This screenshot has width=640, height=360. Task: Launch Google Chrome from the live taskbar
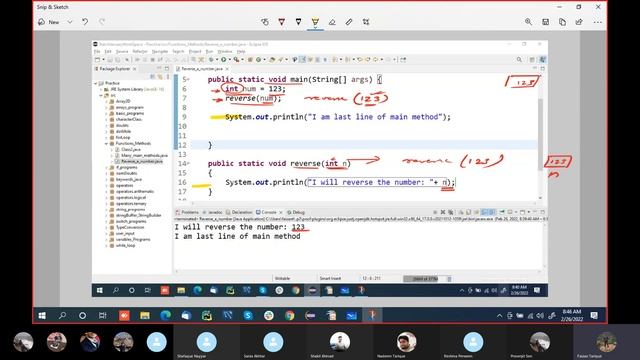[x=289, y=315]
